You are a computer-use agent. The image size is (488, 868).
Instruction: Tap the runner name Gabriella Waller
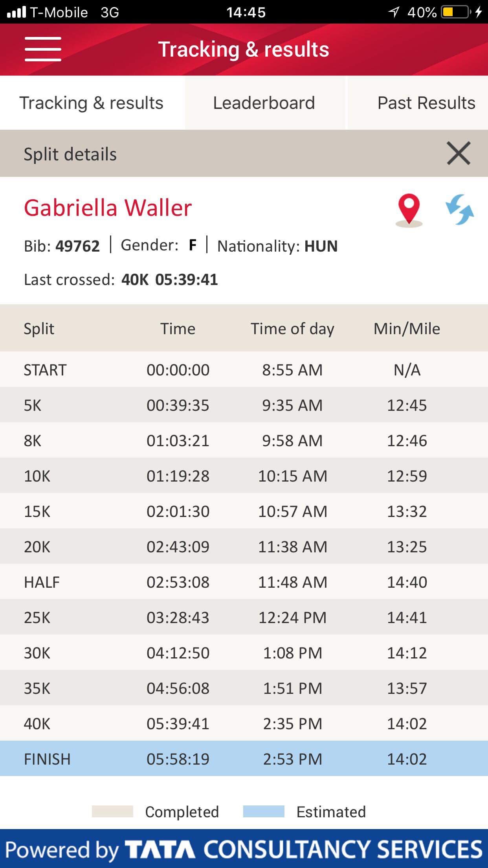(108, 208)
